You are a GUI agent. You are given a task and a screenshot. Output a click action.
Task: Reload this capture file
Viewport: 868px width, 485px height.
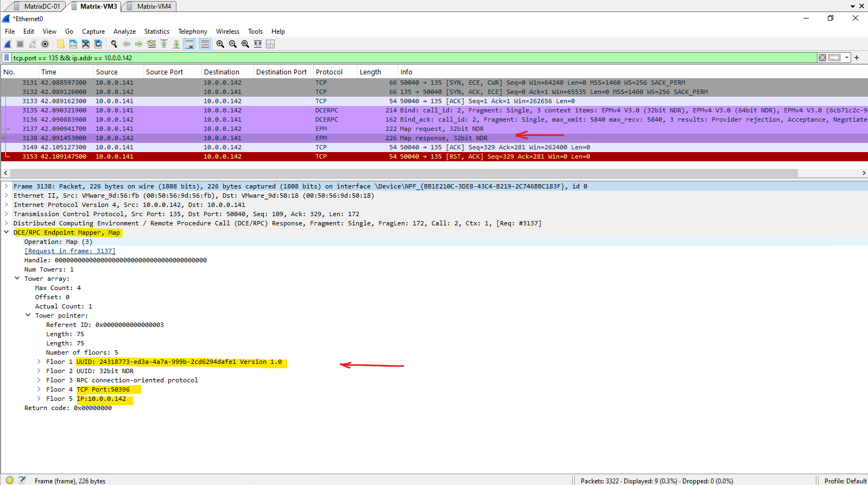tap(98, 44)
